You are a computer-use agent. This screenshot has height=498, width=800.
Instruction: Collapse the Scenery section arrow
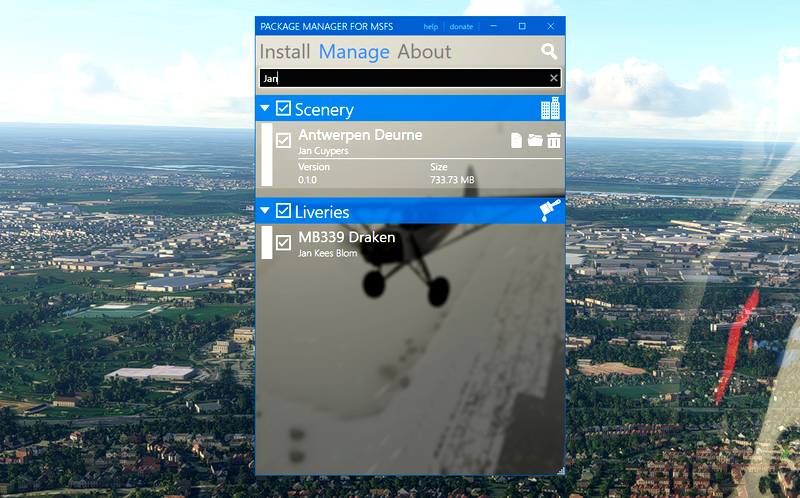265,108
